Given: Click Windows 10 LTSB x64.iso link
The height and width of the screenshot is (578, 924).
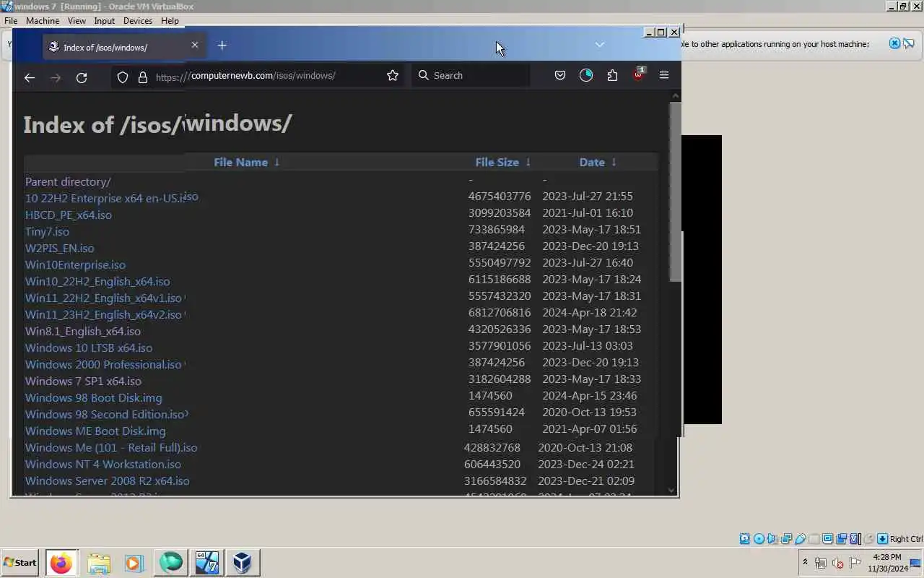Looking at the screenshot, I should 89,348.
